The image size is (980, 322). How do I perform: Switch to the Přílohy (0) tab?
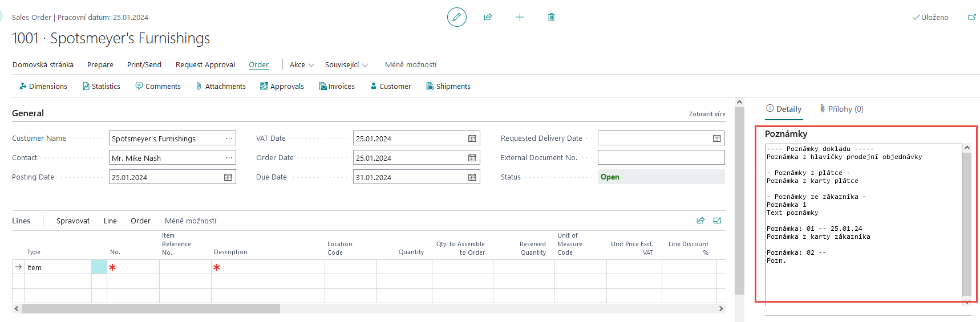(841, 109)
